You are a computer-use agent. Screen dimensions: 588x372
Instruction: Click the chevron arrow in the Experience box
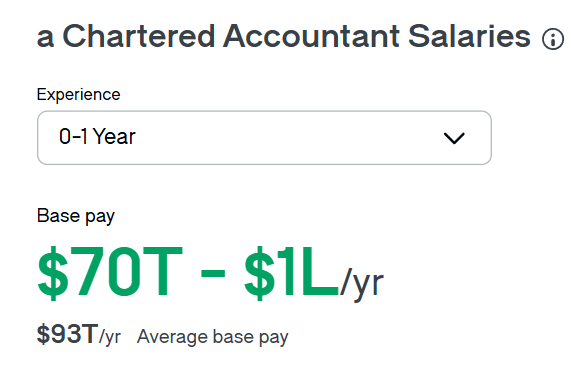pyautogui.click(x=454, y=138)
